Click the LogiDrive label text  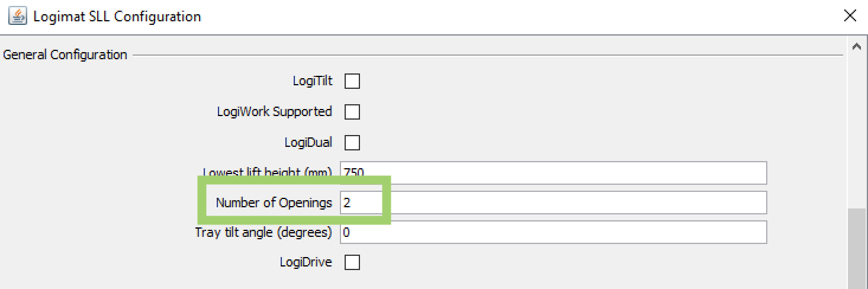click(306, 262)
